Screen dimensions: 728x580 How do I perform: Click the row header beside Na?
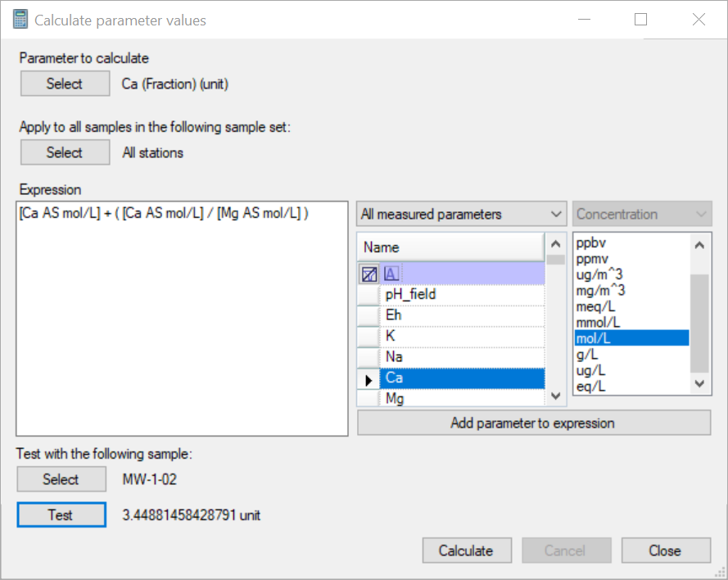[369, 357]
